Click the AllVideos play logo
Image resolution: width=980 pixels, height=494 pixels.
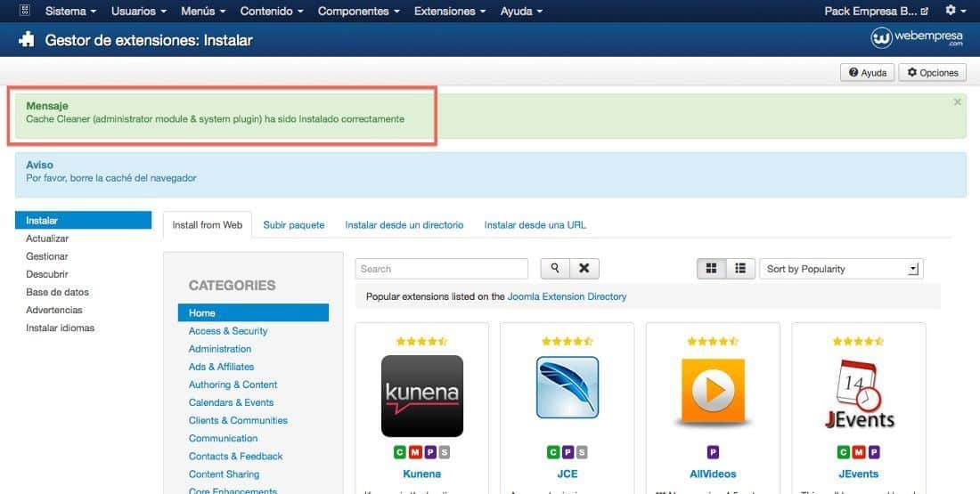tap(713, 393)
